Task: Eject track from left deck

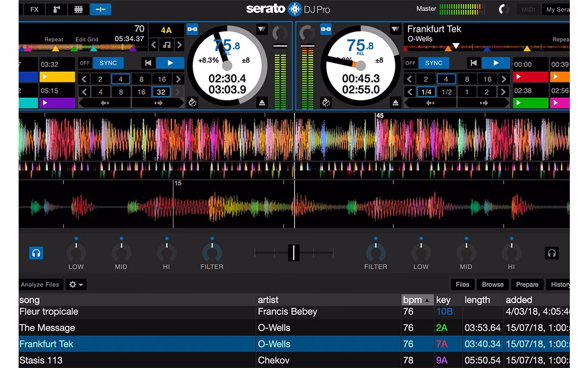Action: point(262,102)
